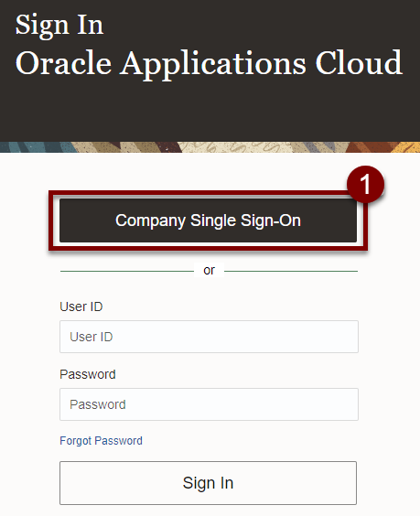Click the teal striped part of banner
The image size is (420, 516).
click(33, 147)
